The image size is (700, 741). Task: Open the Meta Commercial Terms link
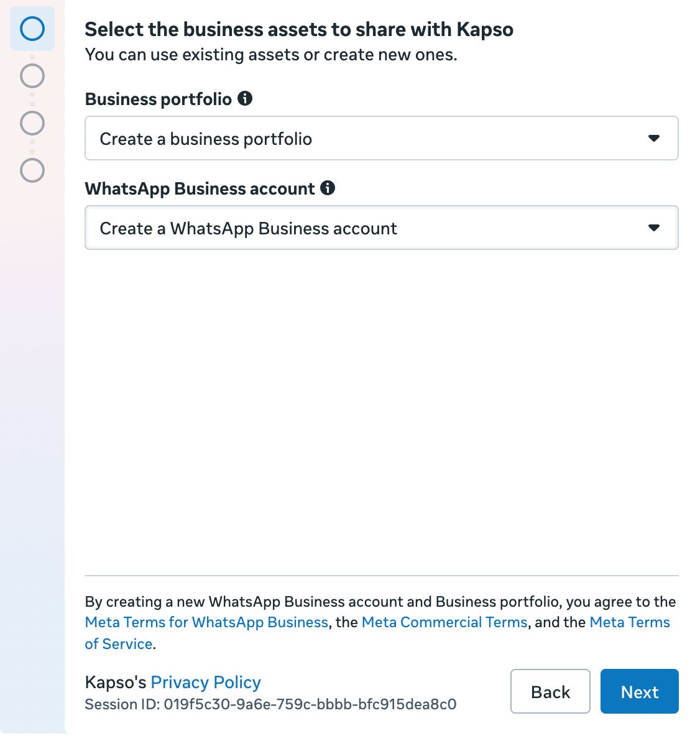[x=444, y=622]
